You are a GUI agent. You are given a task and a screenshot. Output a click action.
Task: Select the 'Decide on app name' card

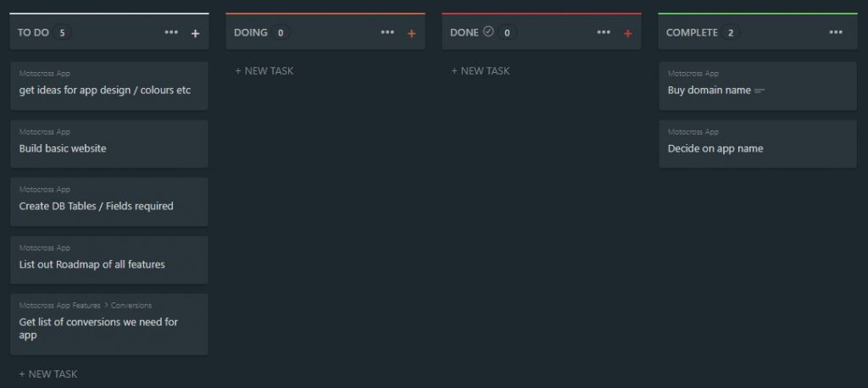tap(757, 144)
